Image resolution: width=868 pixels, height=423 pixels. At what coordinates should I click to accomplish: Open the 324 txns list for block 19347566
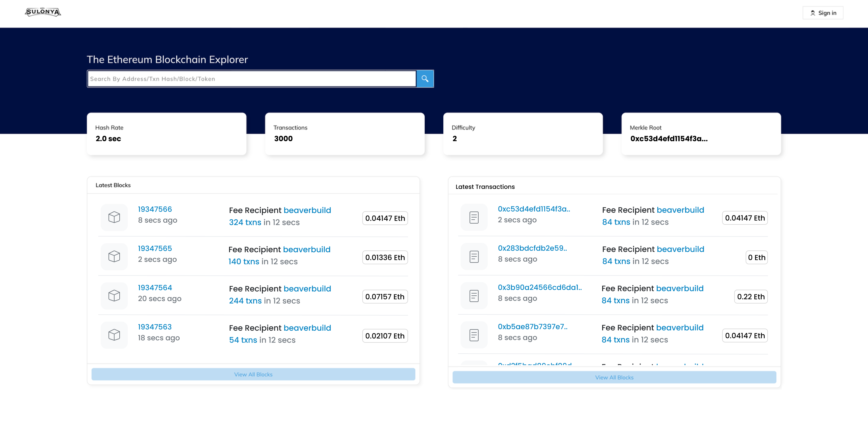(245, 222)
